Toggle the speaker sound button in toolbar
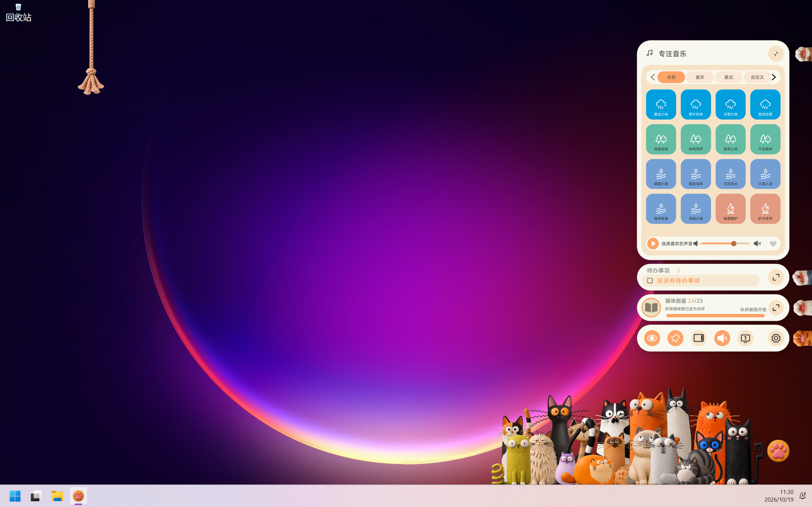The image size is (812, 507). pyautogui.click(x=722, y=338)
